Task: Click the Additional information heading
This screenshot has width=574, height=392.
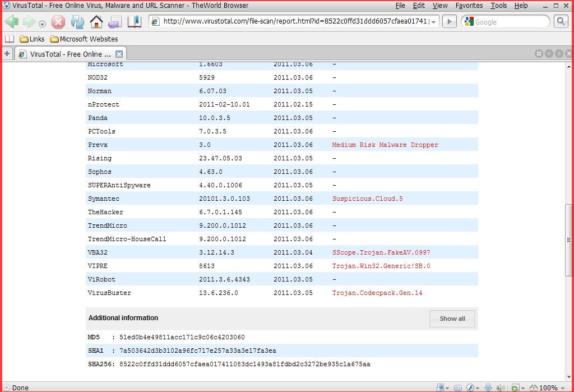Action: click(x=123, y=318)
